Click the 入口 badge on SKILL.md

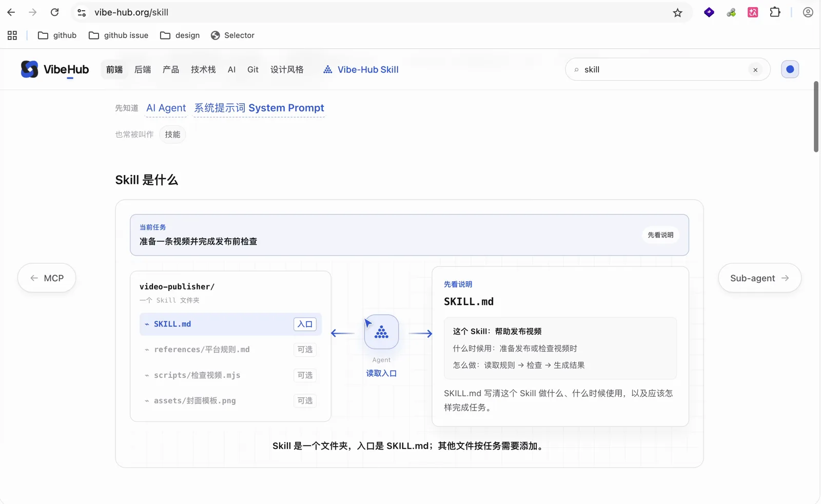click(x=305, y=324)
